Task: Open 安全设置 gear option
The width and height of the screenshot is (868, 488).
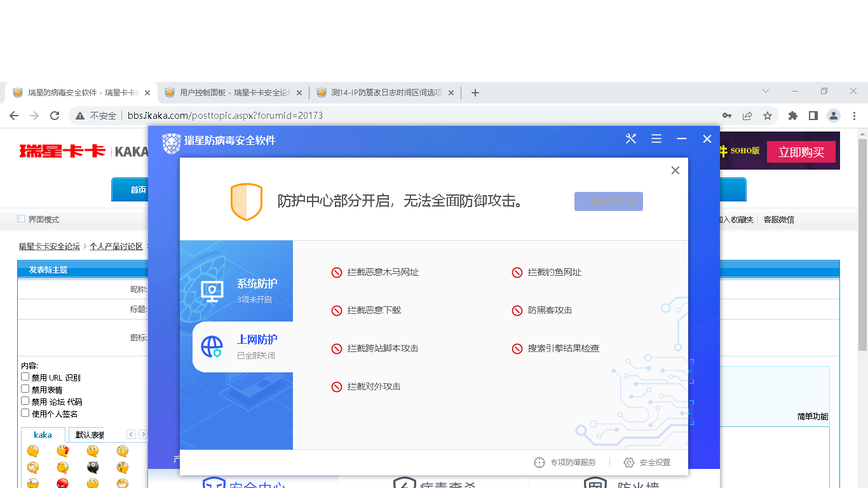Action: pos(647,463)
